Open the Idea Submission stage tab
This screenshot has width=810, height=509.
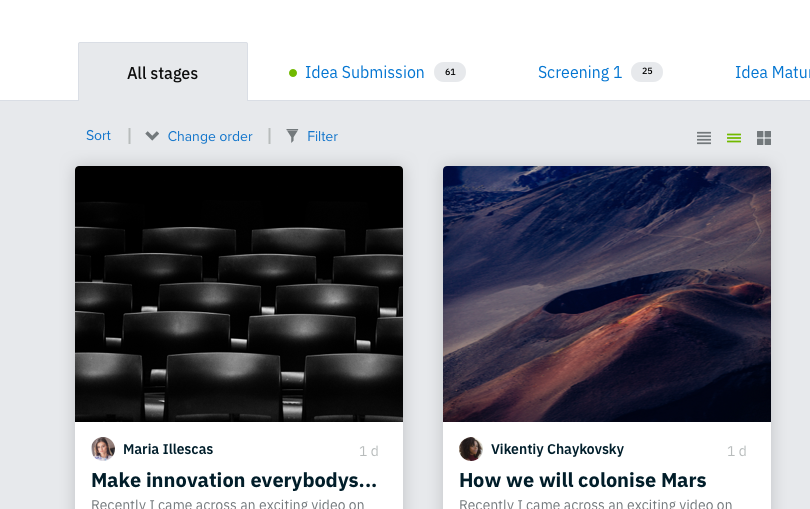pos(365,72)
